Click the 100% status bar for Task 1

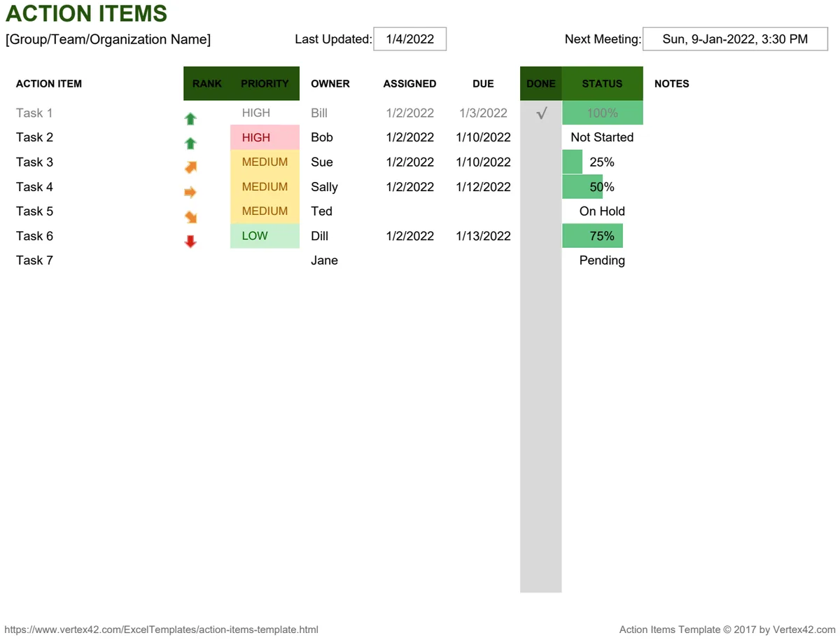602,113
